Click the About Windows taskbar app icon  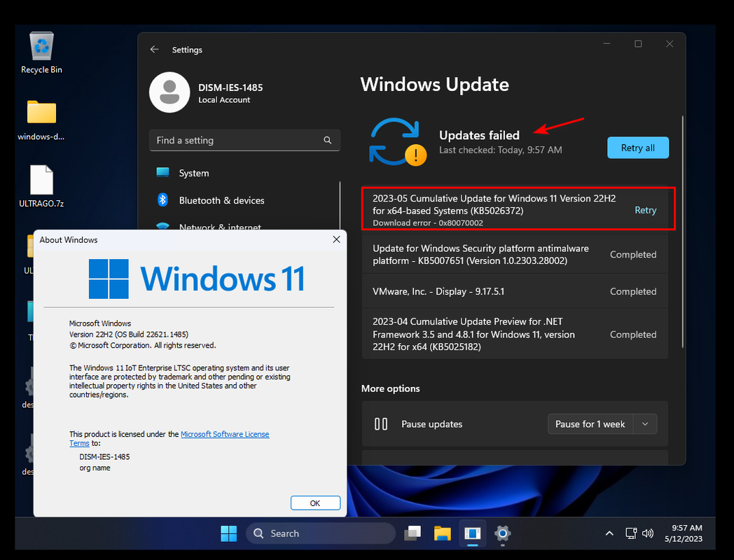point(472,533)
